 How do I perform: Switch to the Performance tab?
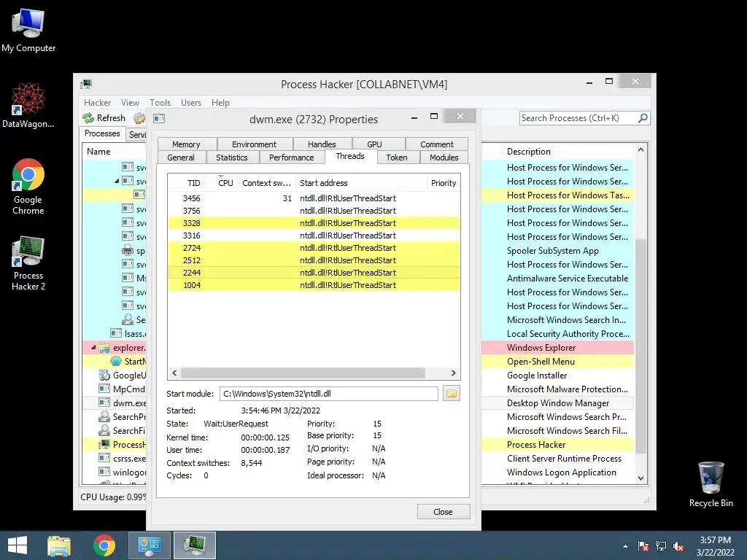click(x=292, y=157)
